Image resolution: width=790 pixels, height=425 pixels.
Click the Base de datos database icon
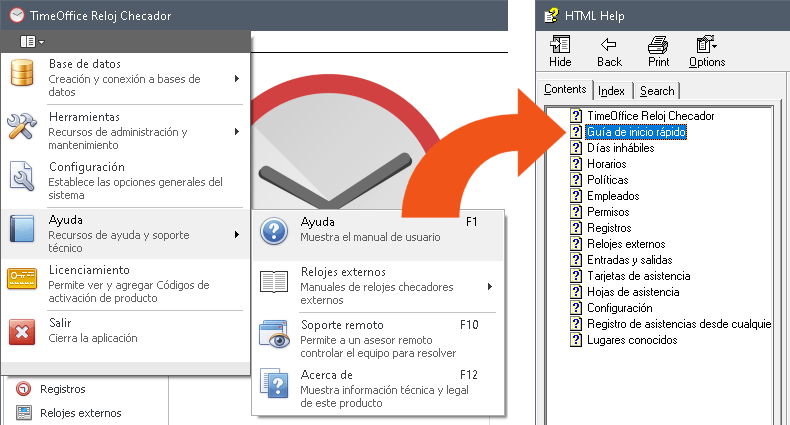[x=22, y=77]
